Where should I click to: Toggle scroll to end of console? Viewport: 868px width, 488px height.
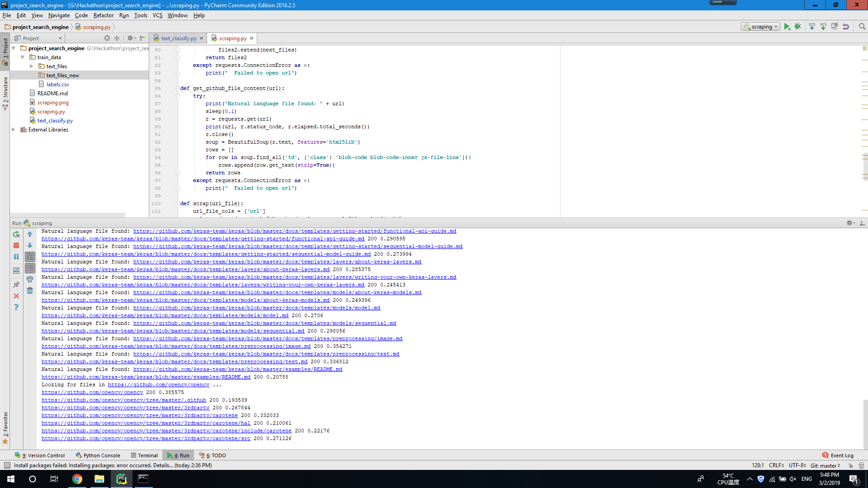point(30,268)
